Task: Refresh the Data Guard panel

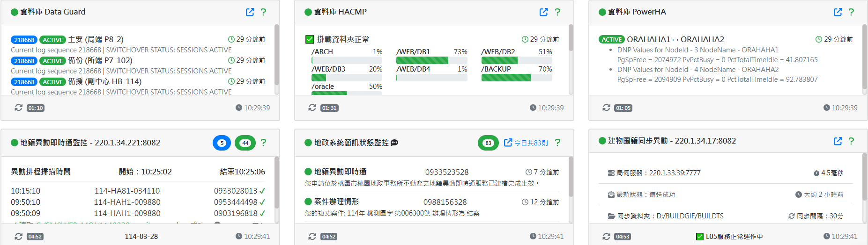Action: tap(18, 108)
